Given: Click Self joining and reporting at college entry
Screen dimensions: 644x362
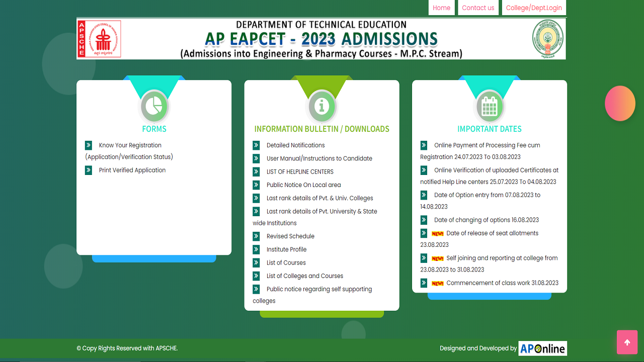Looking at the screenshot, I should point(489,264).
